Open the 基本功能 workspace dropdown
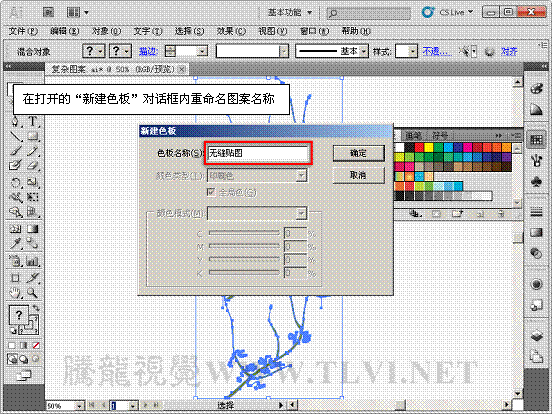Viewport: 553px width, 414px height. click(x=290, y=13)
